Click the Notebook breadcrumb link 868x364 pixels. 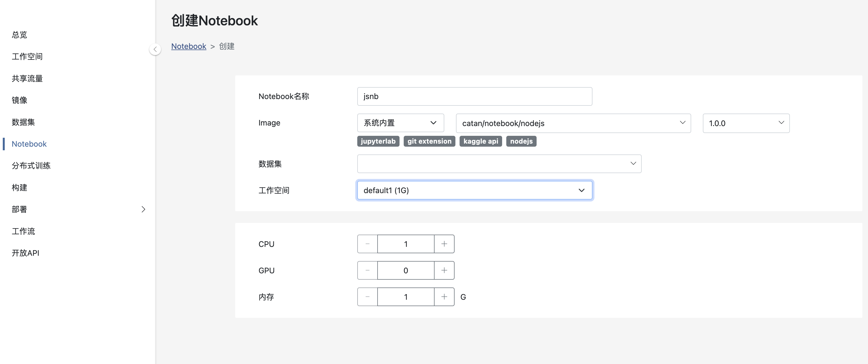pos(188,46)
